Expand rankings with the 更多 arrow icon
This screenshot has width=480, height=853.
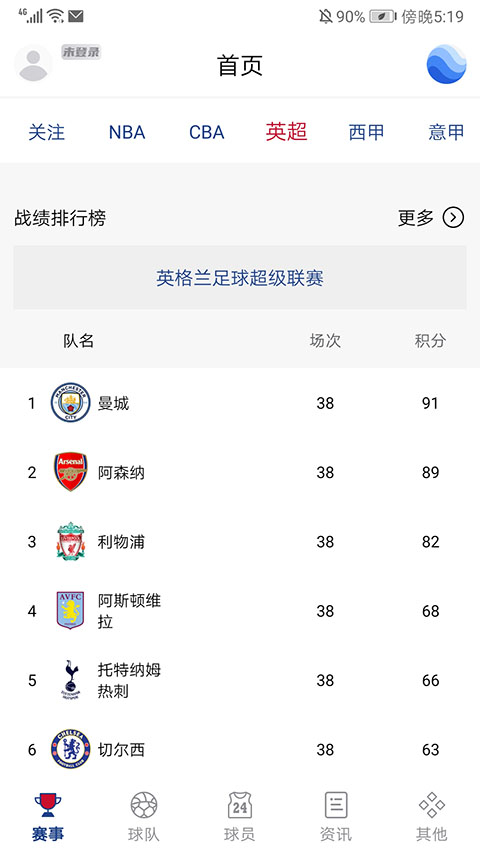click(x=453, y=218)
